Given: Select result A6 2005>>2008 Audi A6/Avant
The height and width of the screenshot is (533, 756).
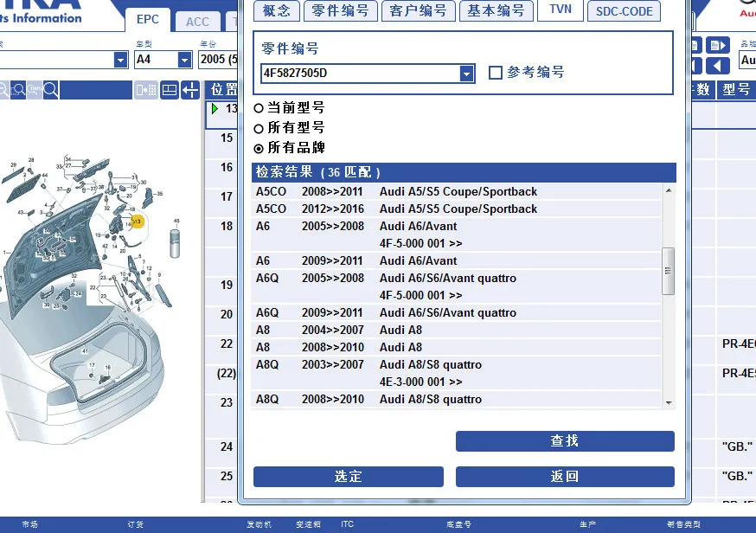Looking at the screenshot, I should tap(456, 234).
